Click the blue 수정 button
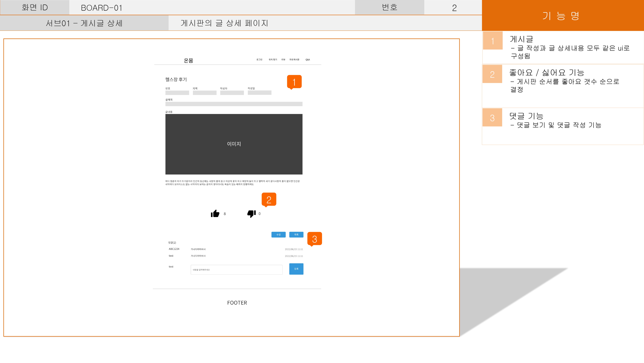This screenshot has width=644, height=363. pyautogui.click(x=278, y=235)
